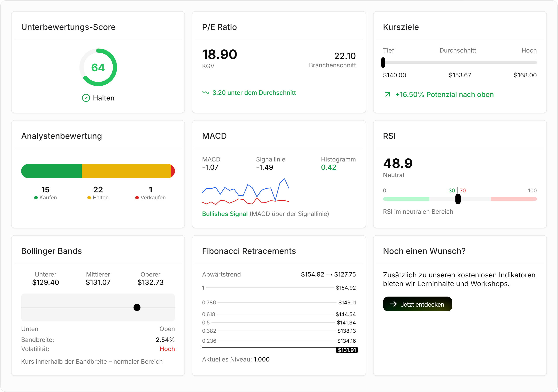Screen dimensions: 558x392
Task: Click the MACD value -1.07
Action: click(210, 167)
